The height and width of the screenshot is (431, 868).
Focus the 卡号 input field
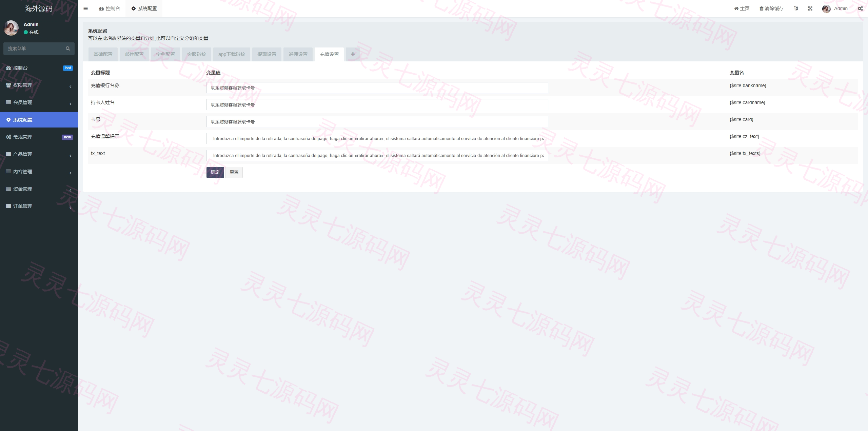(x=377, y=122)
